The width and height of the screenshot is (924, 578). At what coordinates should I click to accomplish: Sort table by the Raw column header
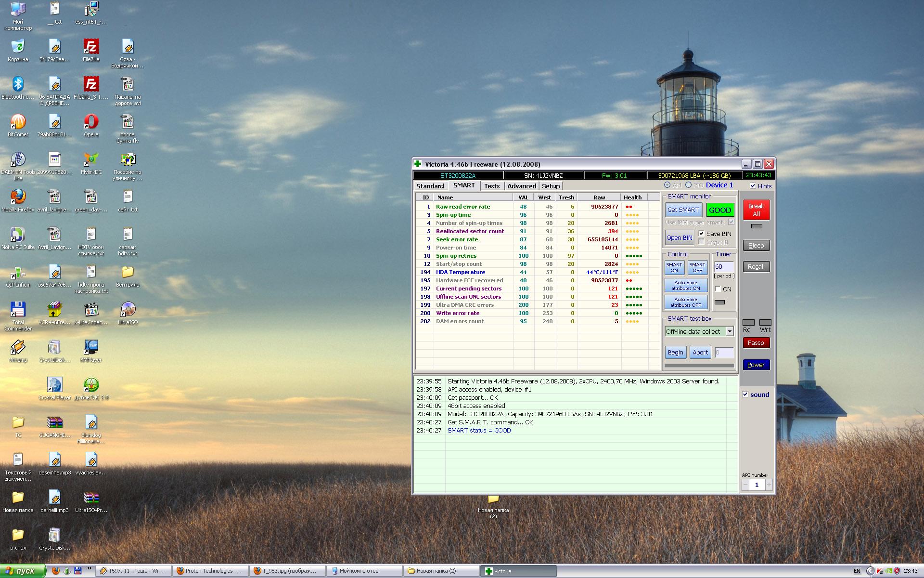coord(599,197)
